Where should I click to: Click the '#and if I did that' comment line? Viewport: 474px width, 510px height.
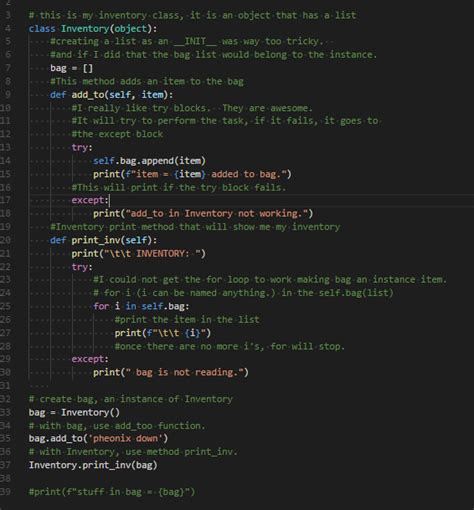click(213, 55)
